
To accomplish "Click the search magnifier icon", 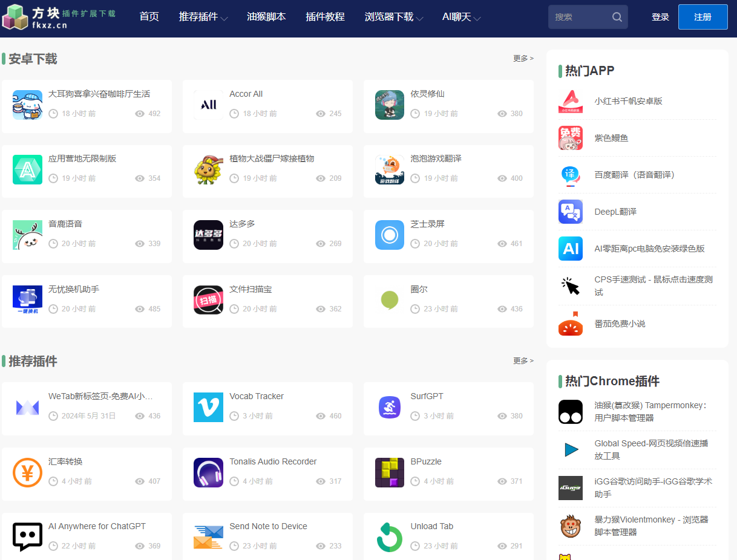I will tap(617, 17).
